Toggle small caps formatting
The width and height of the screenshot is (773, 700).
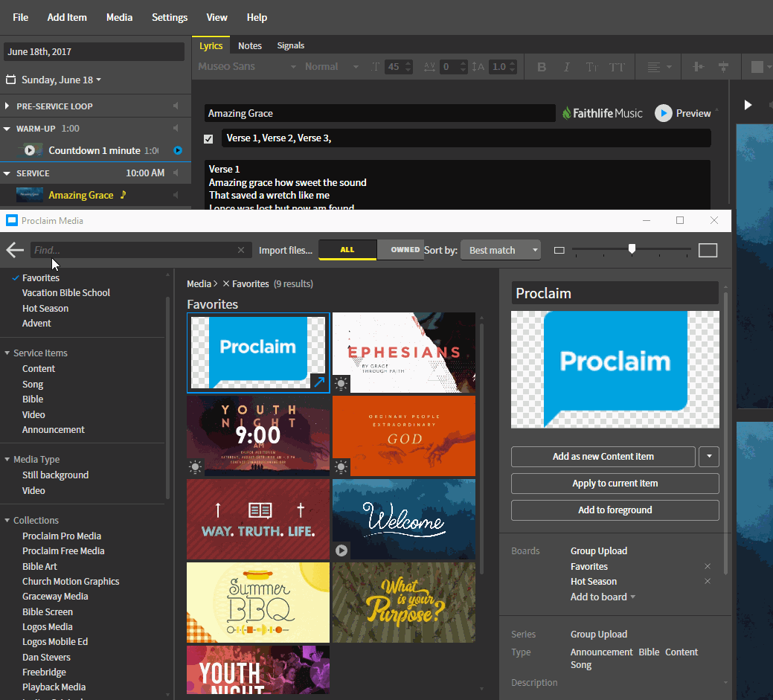591,67
